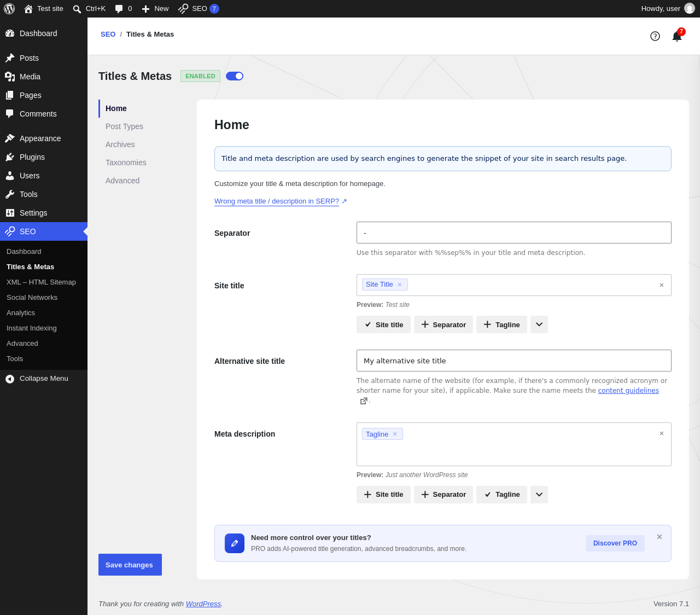Viewport: 700px width, 615px height.
Task: Open the help question mark icon
Action: [x=655, y=36]
